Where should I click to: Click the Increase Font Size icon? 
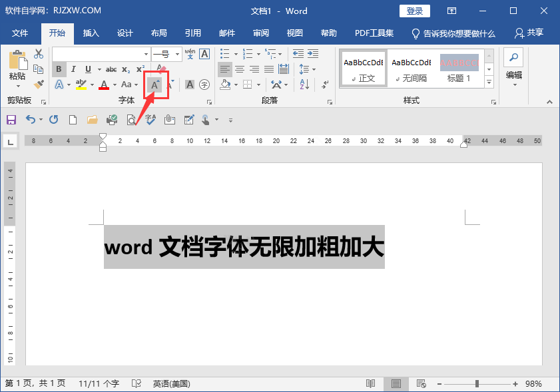coord(153,84)
